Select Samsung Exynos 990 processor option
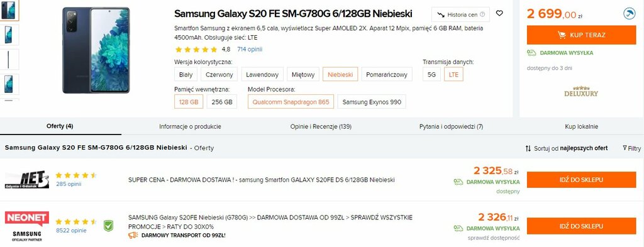The height and width of the screenshot is (247, 644). tap(372, 102)
